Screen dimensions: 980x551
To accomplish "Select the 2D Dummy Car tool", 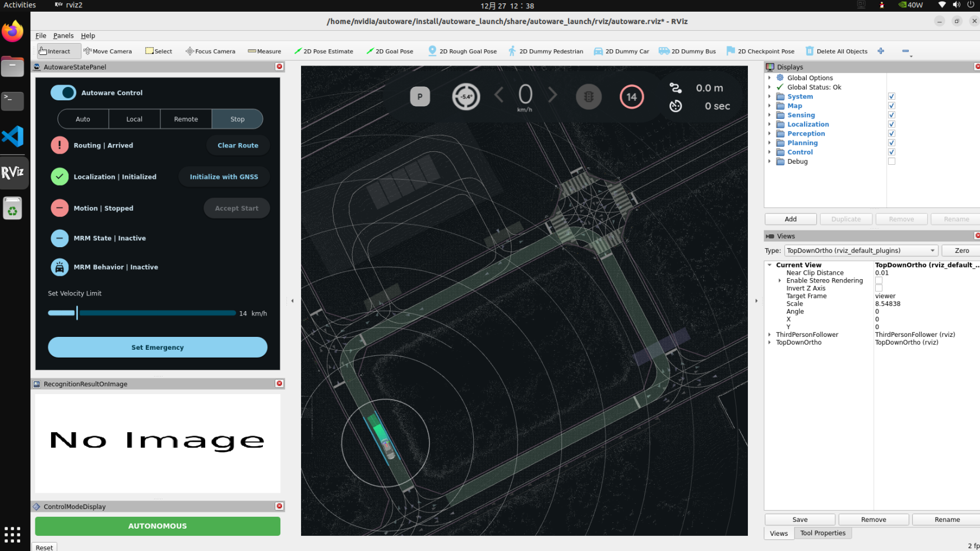I will (621, 50).
